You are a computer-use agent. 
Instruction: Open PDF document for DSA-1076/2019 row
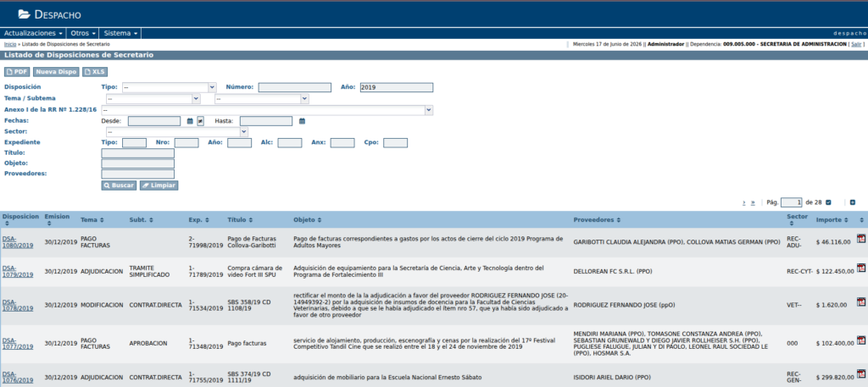pos(861,373)
